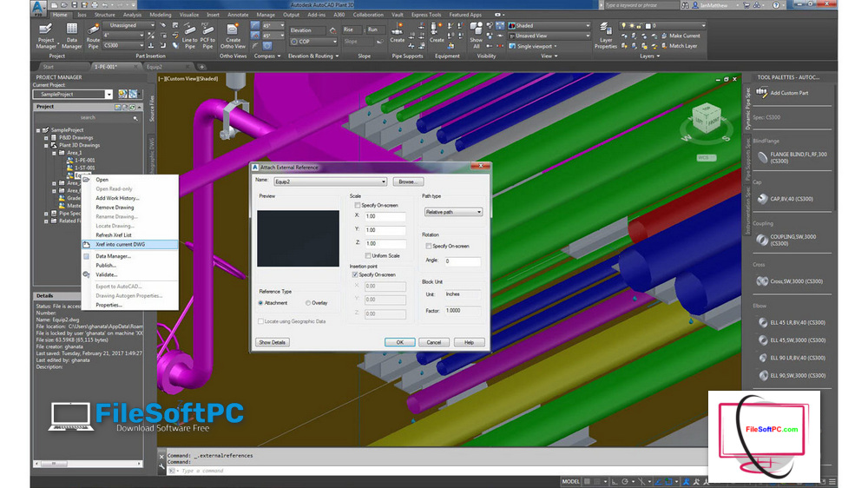Open the SampleProject current project dropdown
Screen dimensions: 868x488
pyautogui.click(x=73, y=94)
